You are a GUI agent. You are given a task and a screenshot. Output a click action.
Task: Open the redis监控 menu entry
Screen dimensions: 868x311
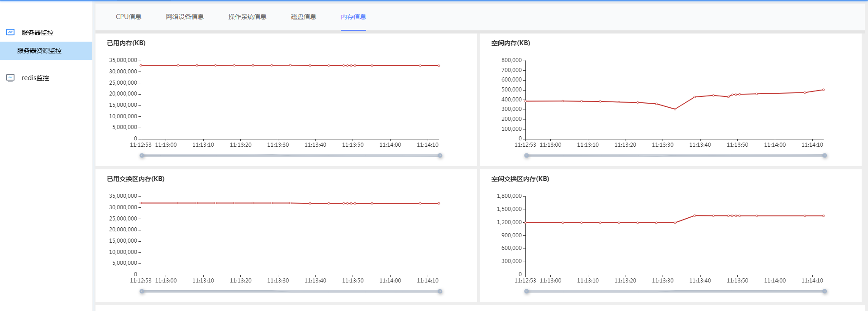(x=35, y=78)
